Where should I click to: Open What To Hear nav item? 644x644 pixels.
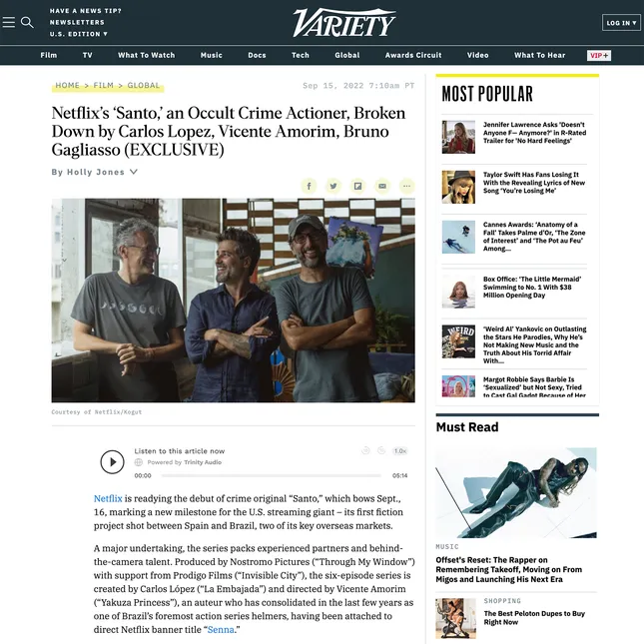[x=540, y=55]
